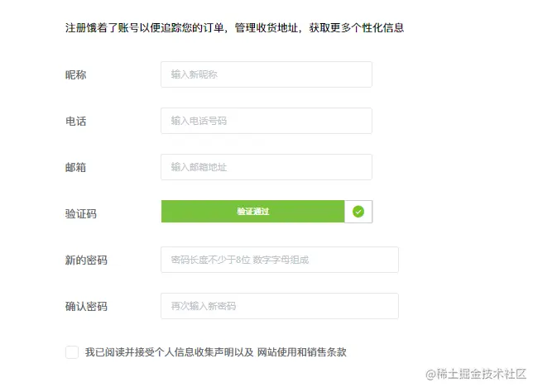
Task: Click the 验证通过 status text
Action: (252, 212)
